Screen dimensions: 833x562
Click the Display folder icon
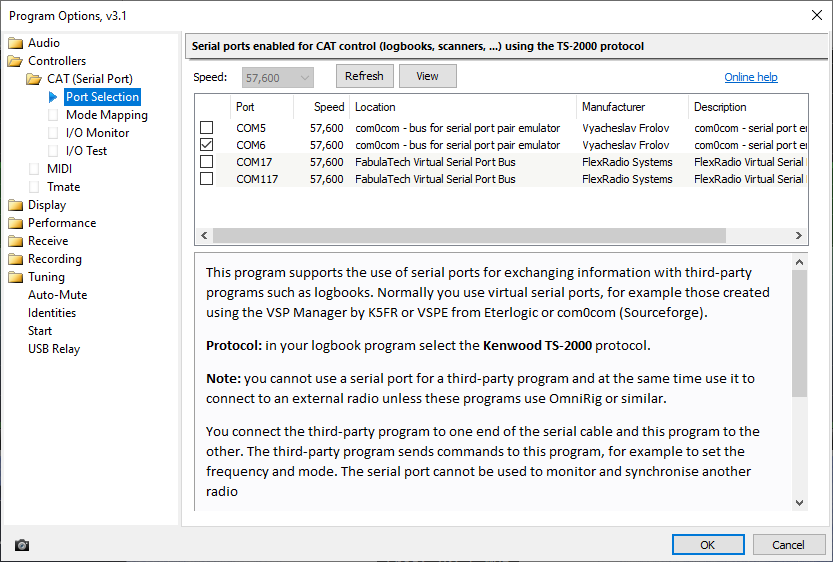(15, 205)
